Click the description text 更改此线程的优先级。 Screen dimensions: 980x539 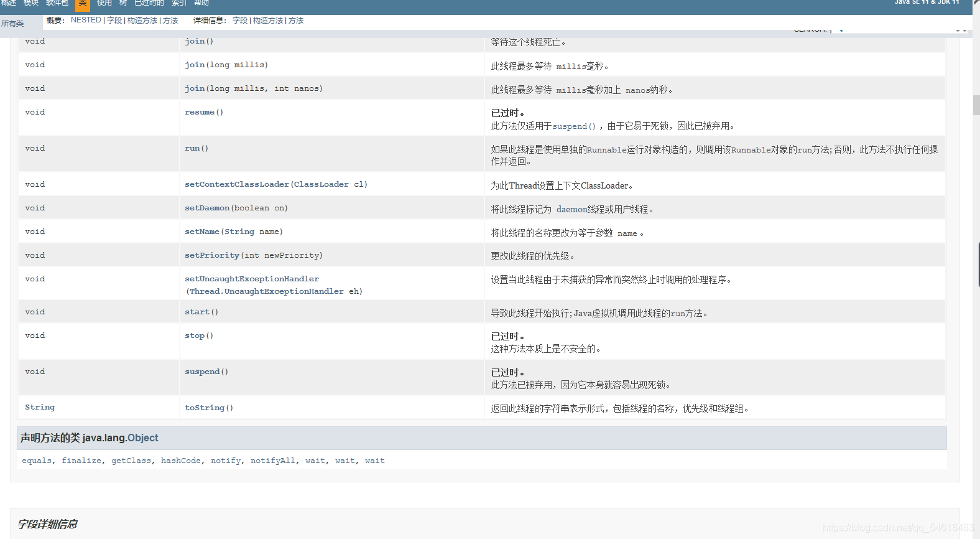point(533,256)
